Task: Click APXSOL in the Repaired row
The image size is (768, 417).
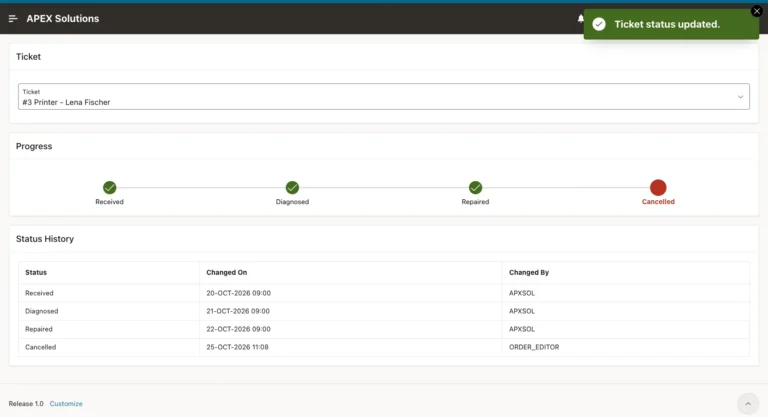Action: point(522,329)
